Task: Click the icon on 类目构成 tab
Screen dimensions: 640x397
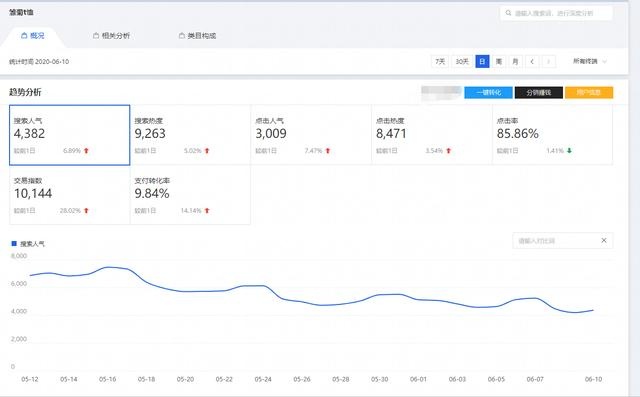Action: tap(182, 36)
